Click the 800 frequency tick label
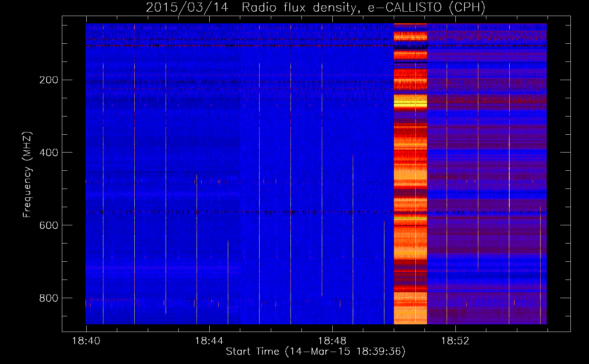The image size is (589, 364). (x=49, y=298)
